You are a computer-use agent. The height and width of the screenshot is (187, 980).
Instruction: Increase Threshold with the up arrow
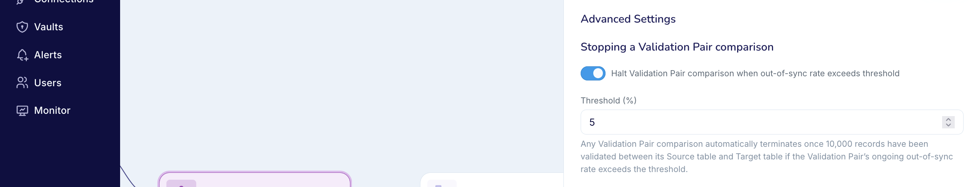(x=948, y=120)
